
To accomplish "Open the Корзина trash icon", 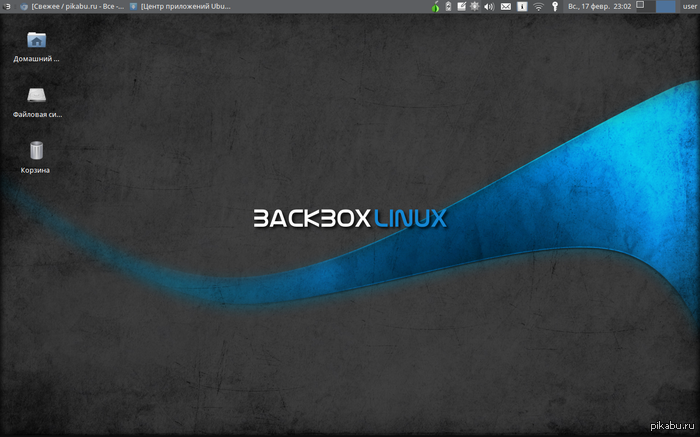I will click(x=36, y=152).
